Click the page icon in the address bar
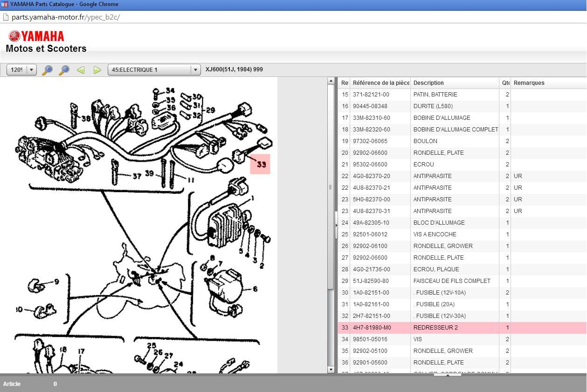 (6, 17)
